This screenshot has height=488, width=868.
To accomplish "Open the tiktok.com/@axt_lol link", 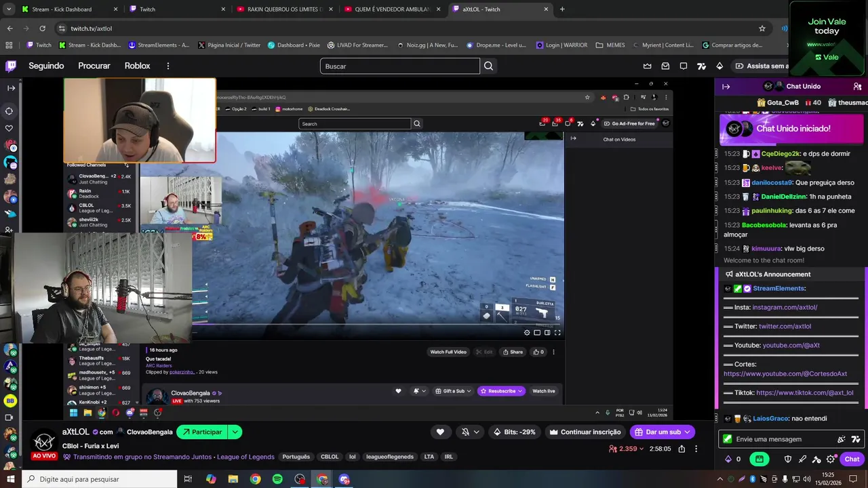I will [x=805, y=392].
